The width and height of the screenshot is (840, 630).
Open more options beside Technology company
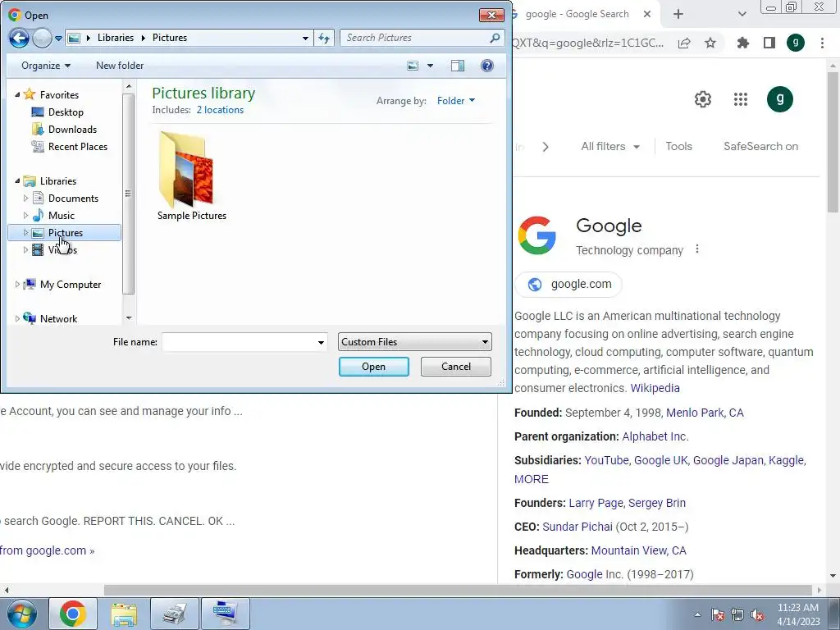697,249
